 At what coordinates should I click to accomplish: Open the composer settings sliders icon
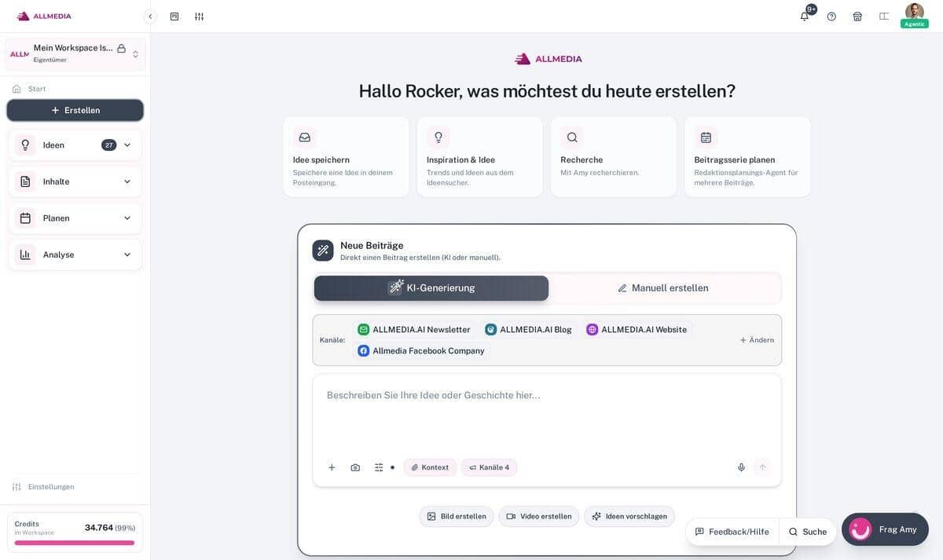click(379, 467)
